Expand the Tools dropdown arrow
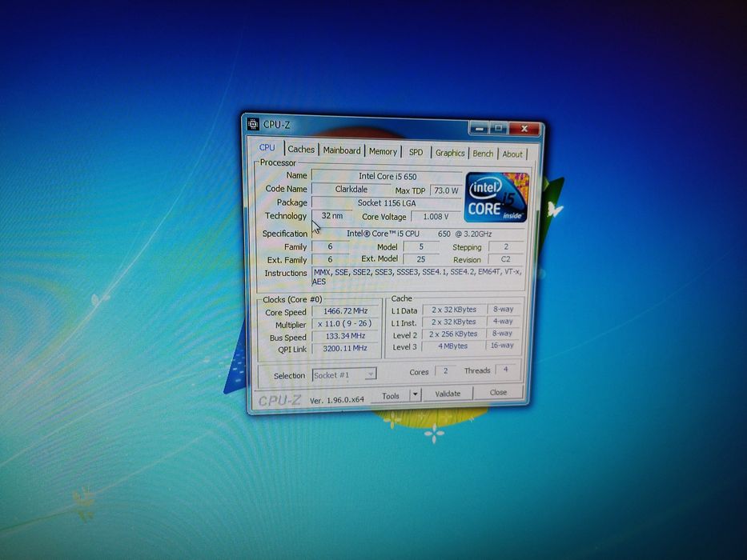The image size is (747, 560). (x=416, y=394)
